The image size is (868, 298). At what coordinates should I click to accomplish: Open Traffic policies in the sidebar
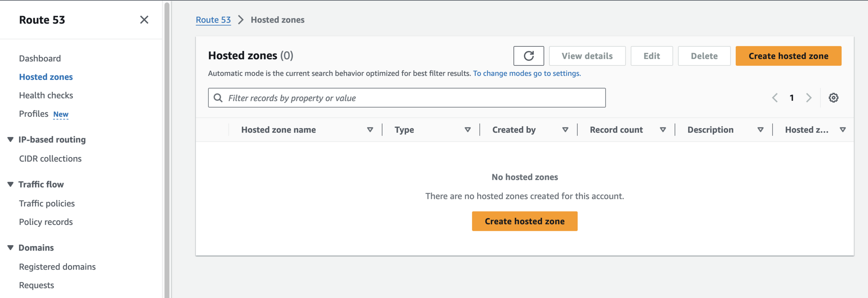click(47, 203)
